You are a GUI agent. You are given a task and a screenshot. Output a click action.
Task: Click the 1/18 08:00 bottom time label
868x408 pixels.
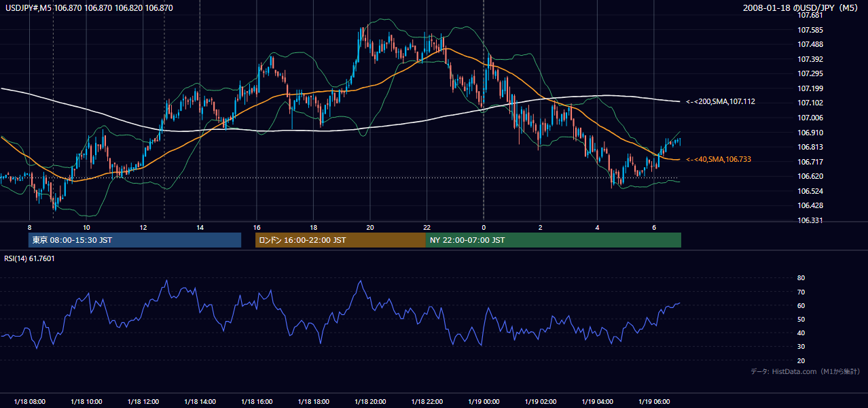tap(29, 402)
